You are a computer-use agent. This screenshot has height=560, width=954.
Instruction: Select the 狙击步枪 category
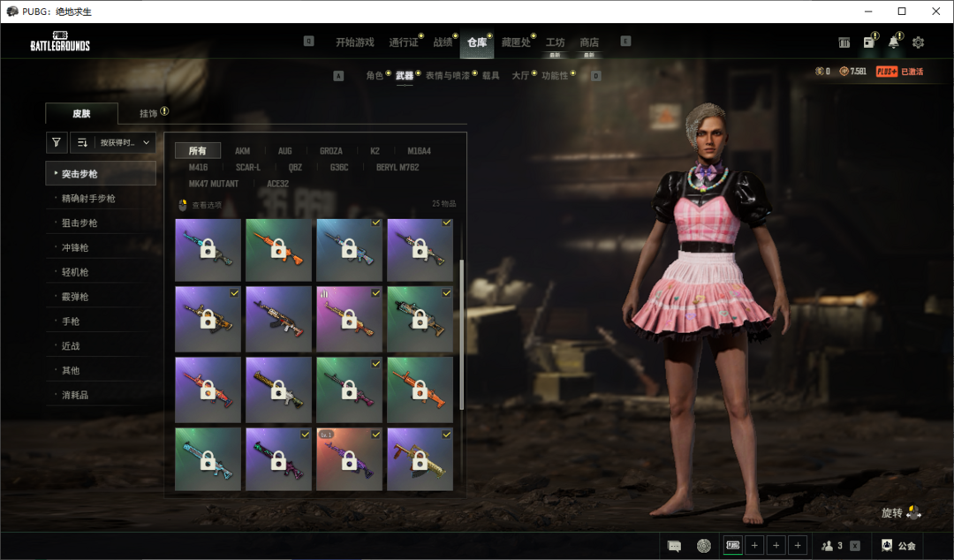[79, 223]
